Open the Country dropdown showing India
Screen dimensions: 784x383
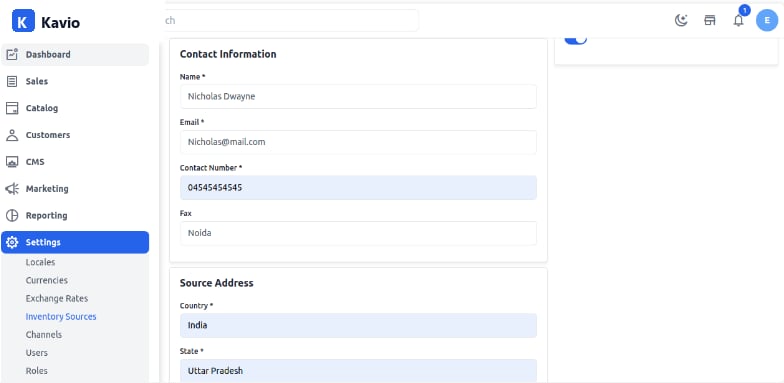(358, 326)
